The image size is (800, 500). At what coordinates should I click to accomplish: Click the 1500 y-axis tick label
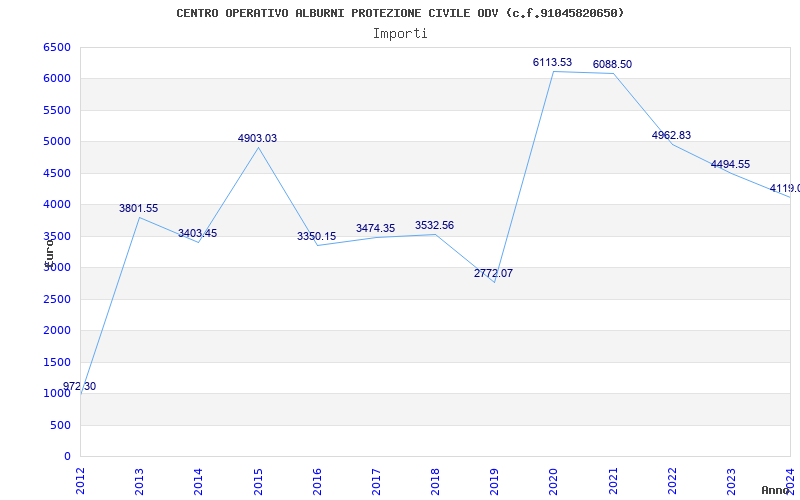[57, 362]
